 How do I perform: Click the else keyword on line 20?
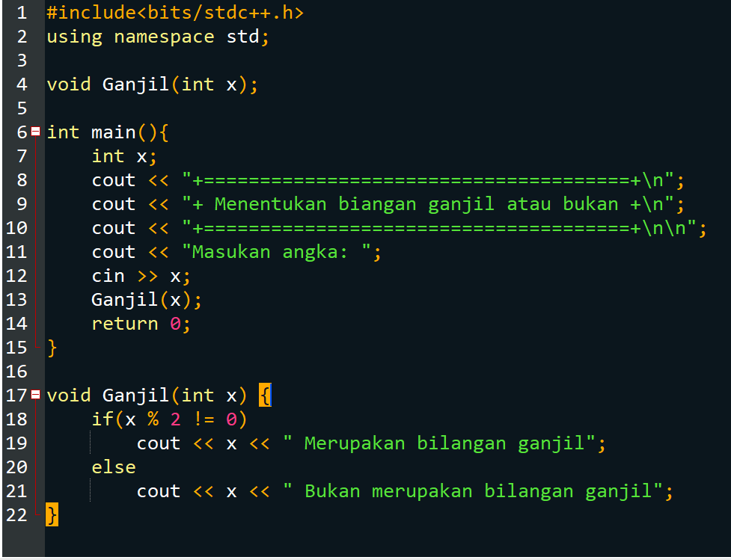point(113,467)
